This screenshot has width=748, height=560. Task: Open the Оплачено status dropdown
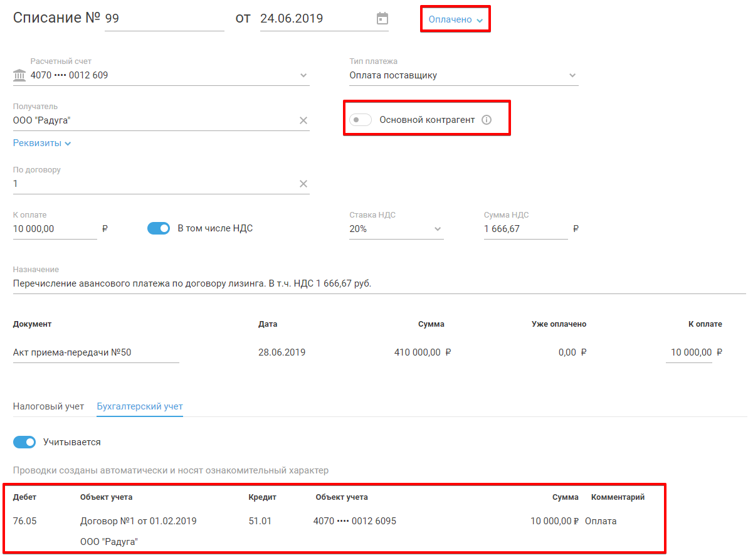click(455, 19)
